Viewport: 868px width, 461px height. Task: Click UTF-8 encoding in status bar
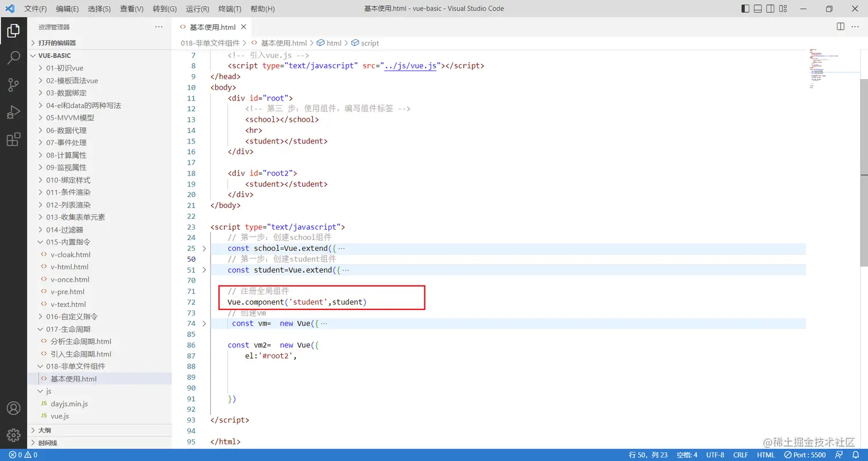(715, 455)
